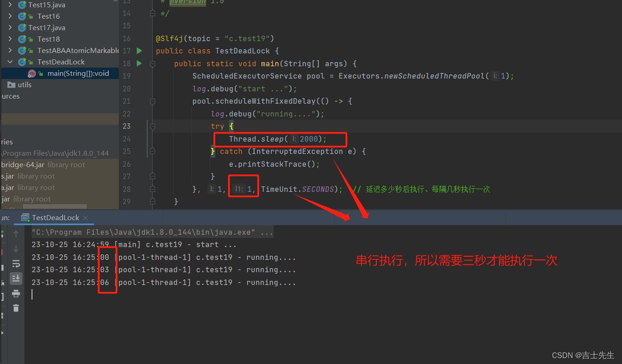Click TestDeadLock class name in editor
The image size is (622, 364).
click(x=243, y=51)
